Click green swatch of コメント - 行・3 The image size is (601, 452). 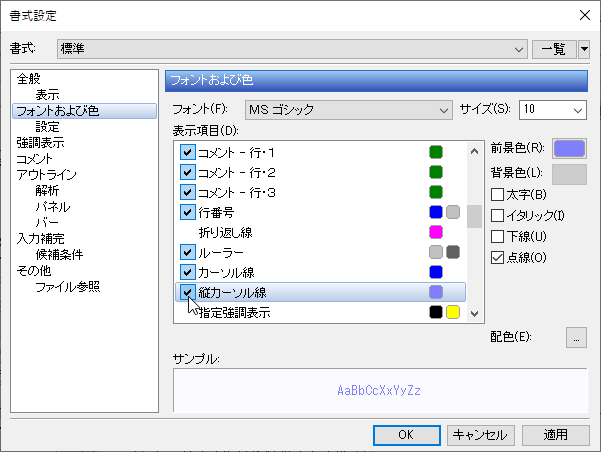[436, 192]
